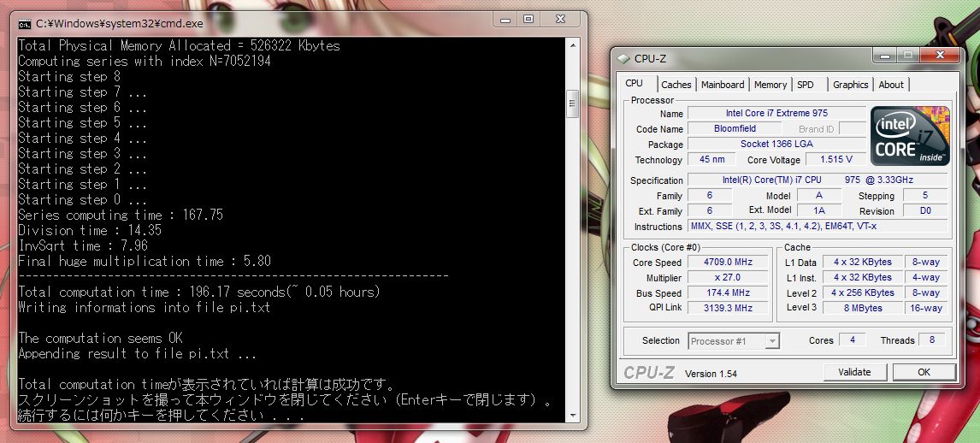Click the Division time : 14.35 line

point(90,231)
